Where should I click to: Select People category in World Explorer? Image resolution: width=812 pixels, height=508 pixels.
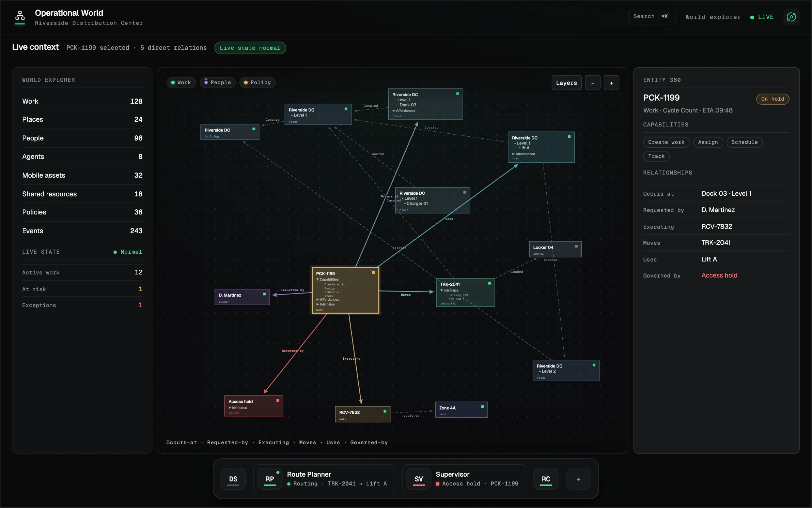coord(82,138)
